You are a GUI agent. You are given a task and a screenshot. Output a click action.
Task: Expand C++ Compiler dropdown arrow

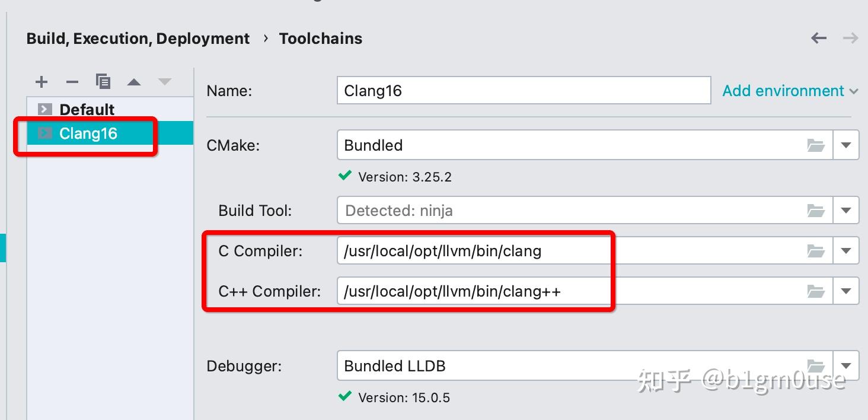846,291
